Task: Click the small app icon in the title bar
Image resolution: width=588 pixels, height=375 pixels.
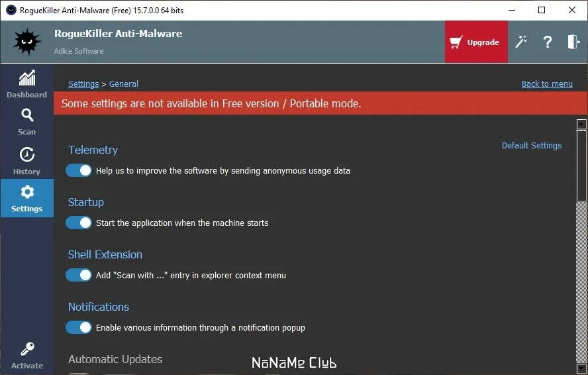Action: pos(11,10)
